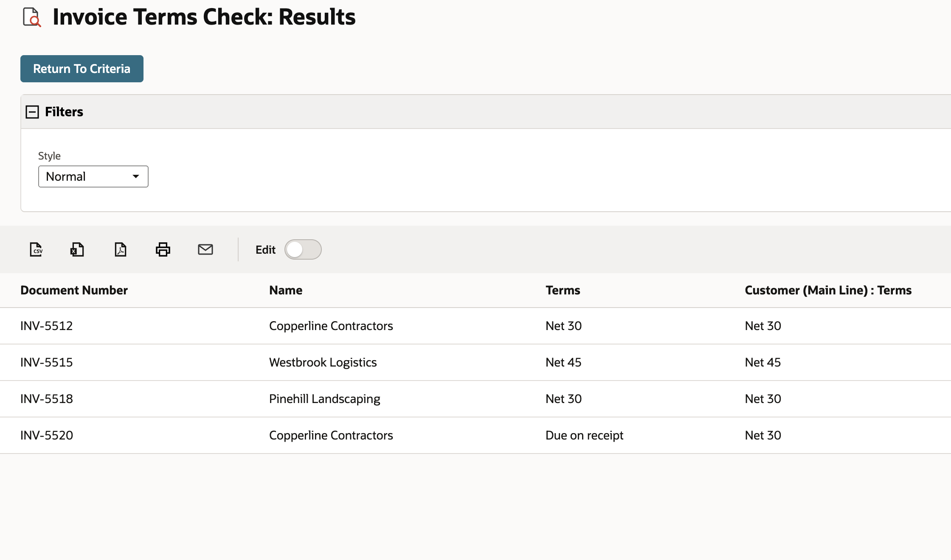This screenshot has width=951, height=560.
Task: Click Copperline Contractors in INV-5512 row
Action: click(x=331, y=326)
